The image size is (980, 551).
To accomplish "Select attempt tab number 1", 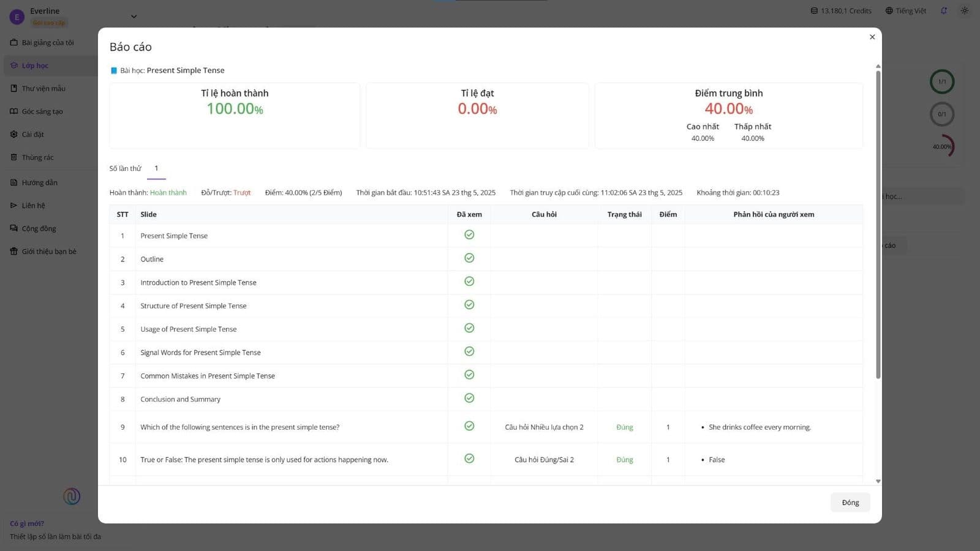I will pyautogui.click(x=156, y=168).
